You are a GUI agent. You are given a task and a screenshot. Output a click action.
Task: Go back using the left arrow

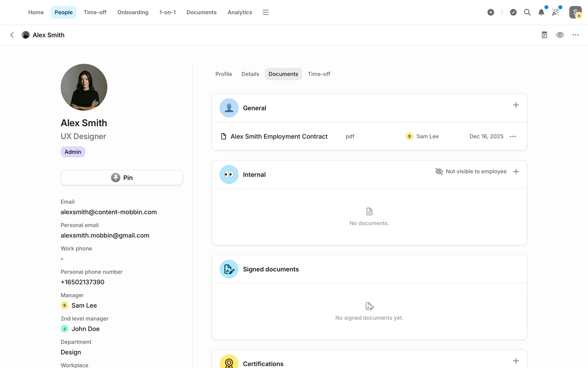coord(12,35)
